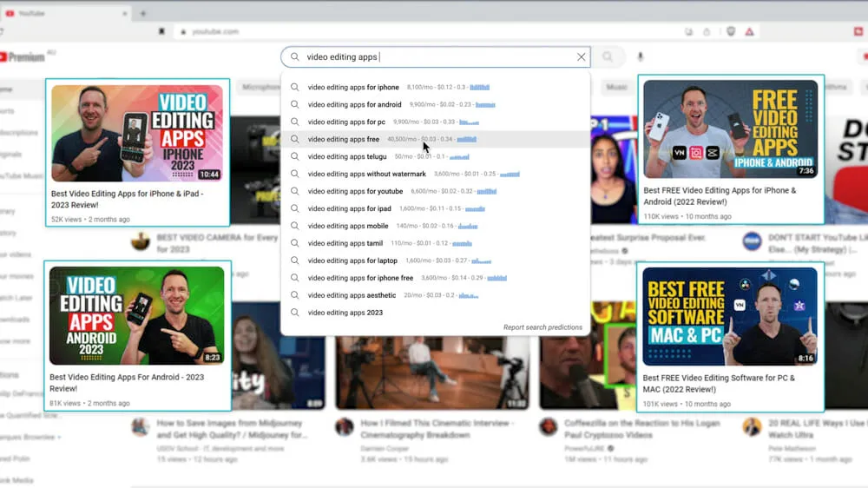Image resolution: width=868 pixels, height=488 pixels.
Task: Open 'Video Editing Apps Android 2023' thumbnail
Action: click(x=137, y=315)
